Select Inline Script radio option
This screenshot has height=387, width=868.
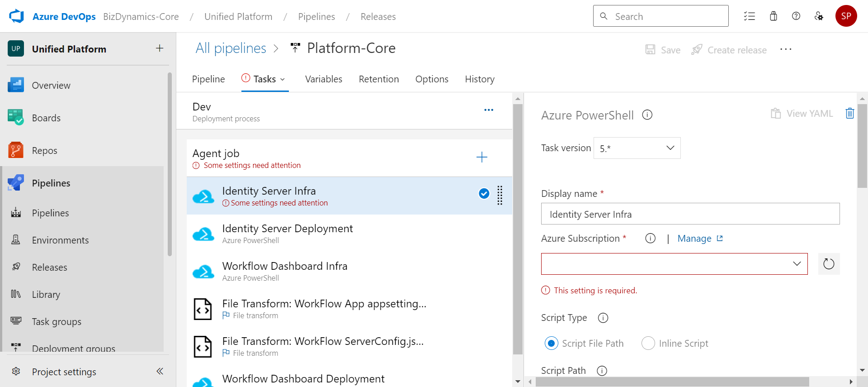click(648, 344)
